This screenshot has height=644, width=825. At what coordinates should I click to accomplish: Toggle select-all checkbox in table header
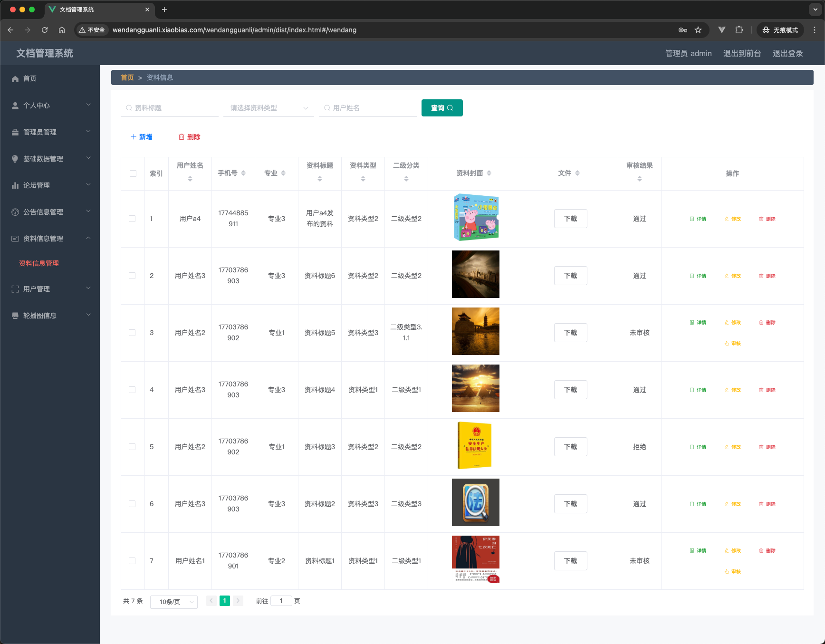(x=133, y=173)
